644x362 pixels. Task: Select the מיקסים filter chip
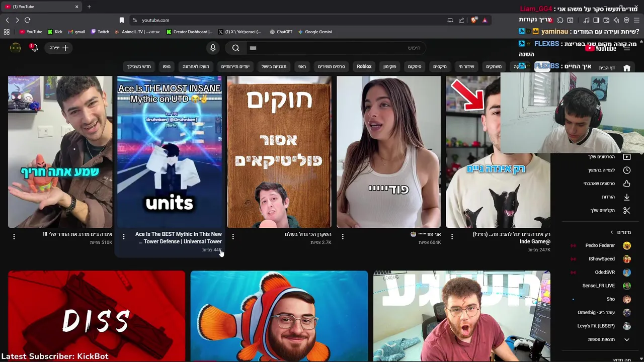point(440,66)
